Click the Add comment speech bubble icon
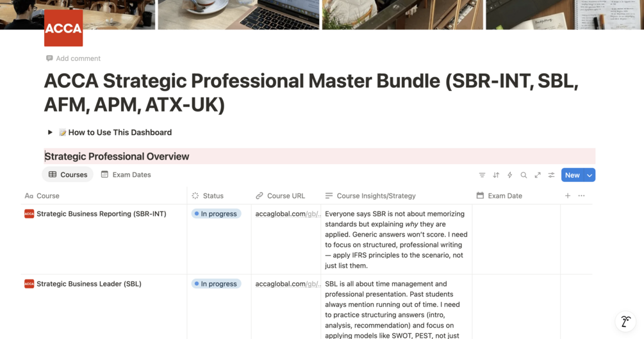Viewport: 644px width, 339px height. coord(49,58)
